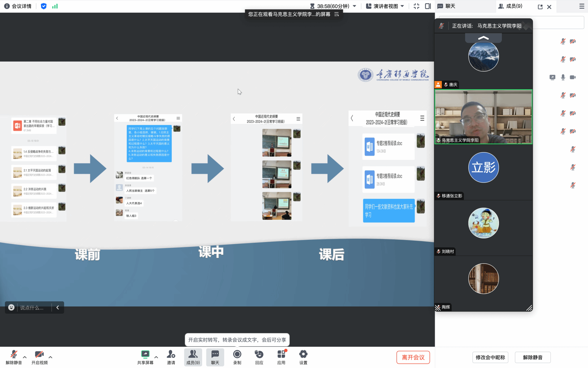Click the 离开会议 leave meeting button
This screenshot has width=588, height=368.
click(413, 357)
